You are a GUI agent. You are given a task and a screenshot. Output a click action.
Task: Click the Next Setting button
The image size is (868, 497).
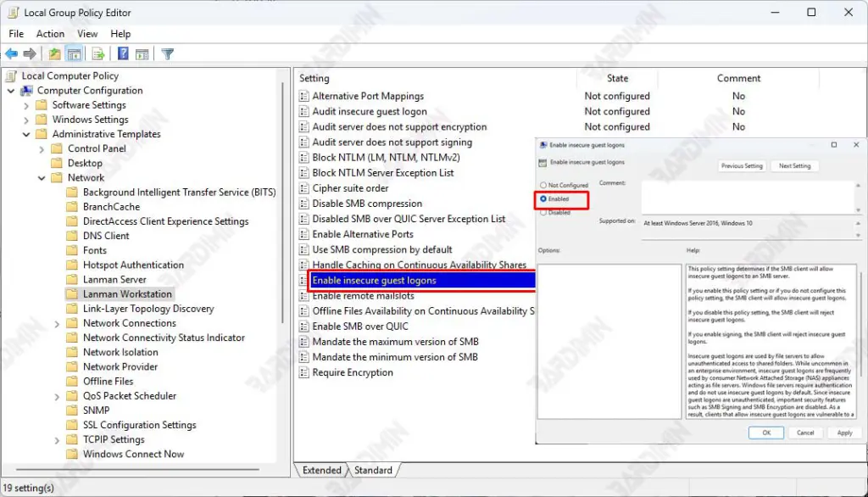(794, 165)
